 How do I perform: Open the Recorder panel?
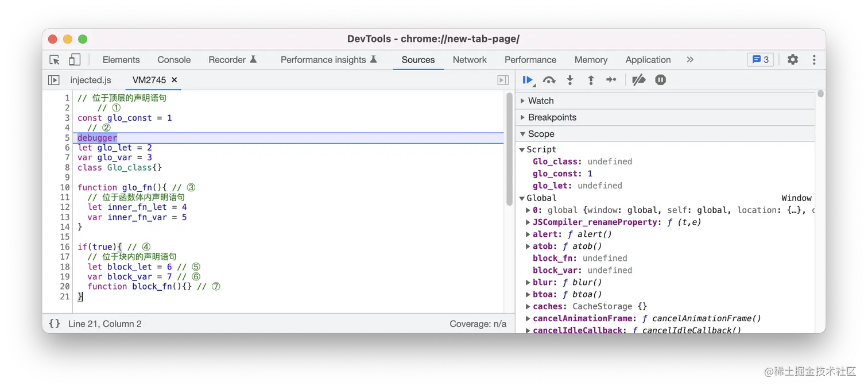[x=232, y=60]
